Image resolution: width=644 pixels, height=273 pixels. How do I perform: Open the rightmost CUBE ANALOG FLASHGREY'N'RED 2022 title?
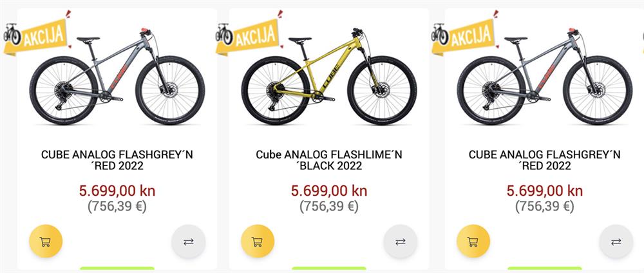pos(544,160)
